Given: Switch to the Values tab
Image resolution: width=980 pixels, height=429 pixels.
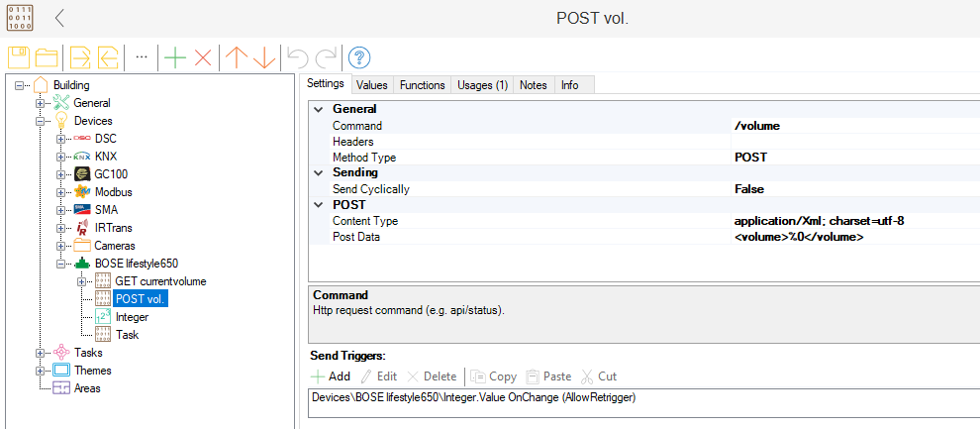Looking at the screenshot, I should [371, 85].
